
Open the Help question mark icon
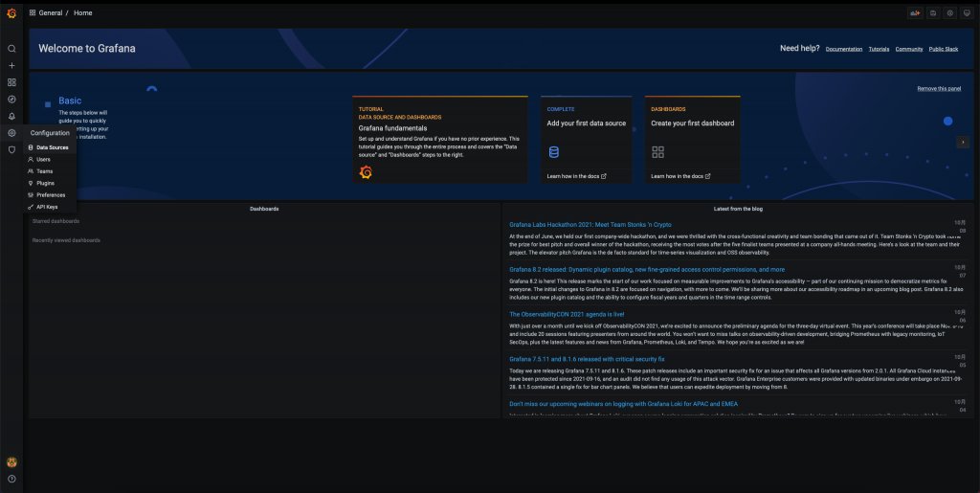11,480
